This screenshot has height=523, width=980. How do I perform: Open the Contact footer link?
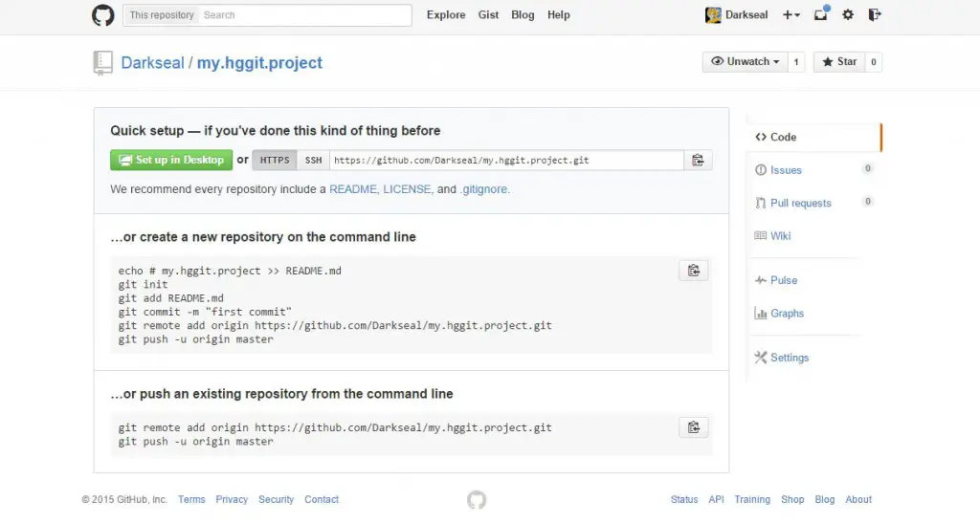coord(322,499)
